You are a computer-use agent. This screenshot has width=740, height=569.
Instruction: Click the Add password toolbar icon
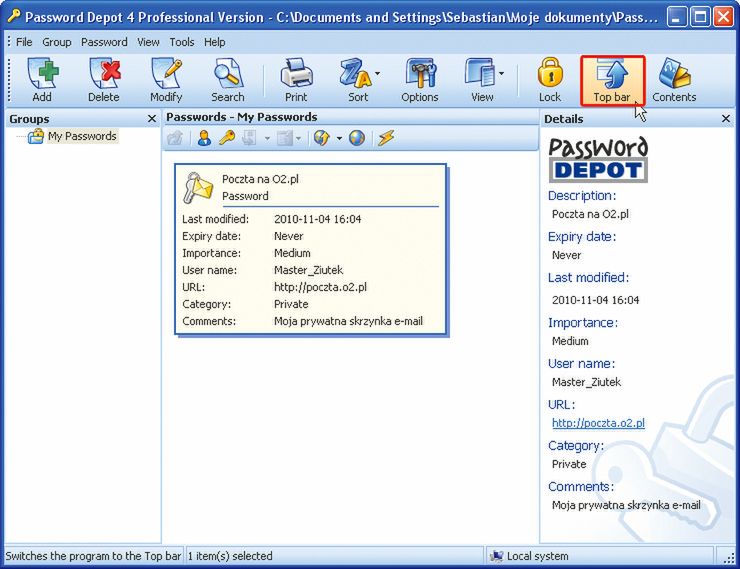click(42, 80)
